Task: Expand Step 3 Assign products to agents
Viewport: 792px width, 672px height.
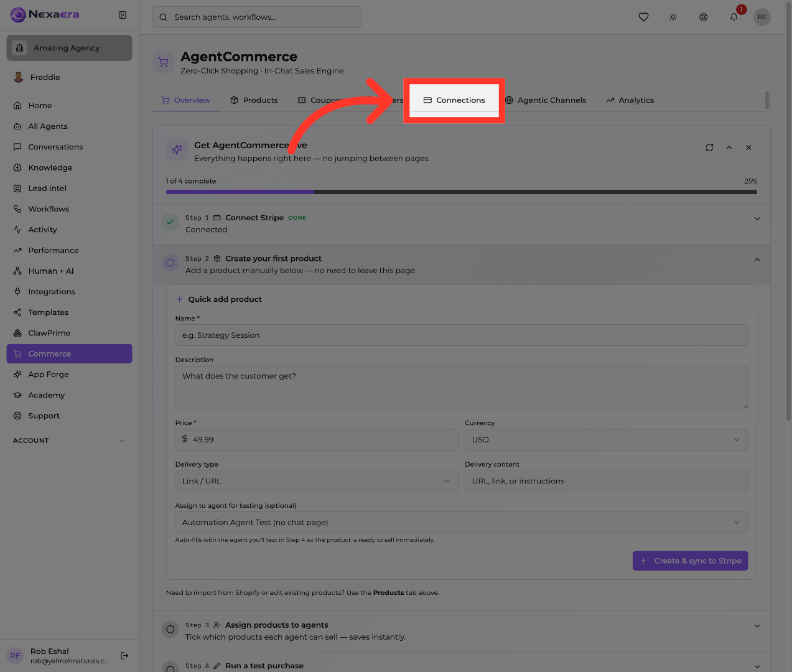Action: pyautogui.click(x=461, y=631)
